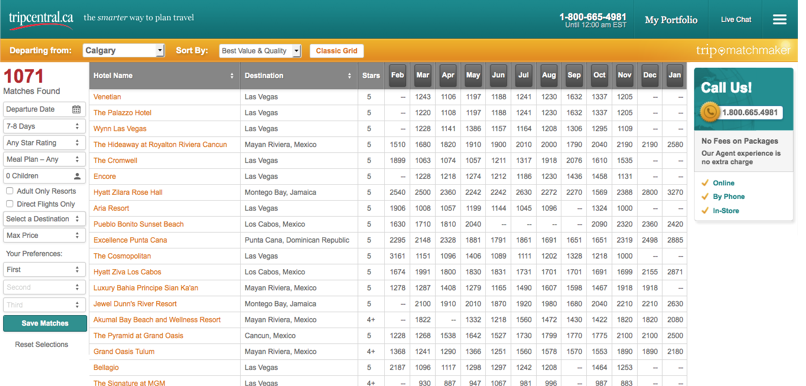Click the tripmatchmaker logo
The height and width of the screenshot is (386, 806).
(743, 50)
